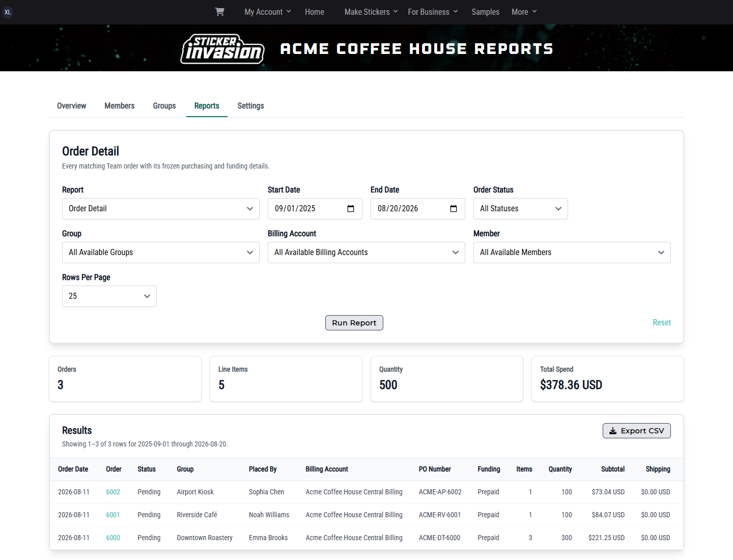Click the $73.04 USD subtotal
733x560 pixels.
tap(608, 492)
